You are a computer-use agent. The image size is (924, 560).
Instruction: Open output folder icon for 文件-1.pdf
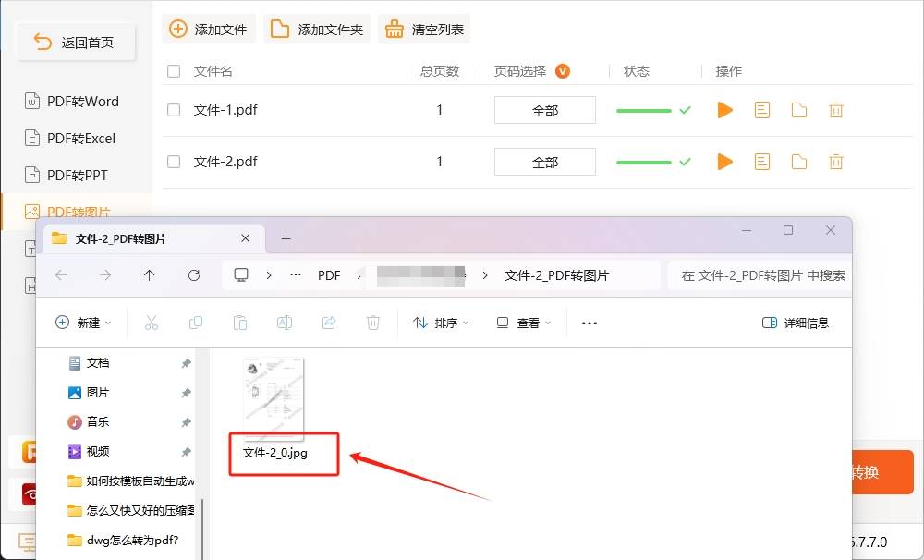click(x=798, y=109)
